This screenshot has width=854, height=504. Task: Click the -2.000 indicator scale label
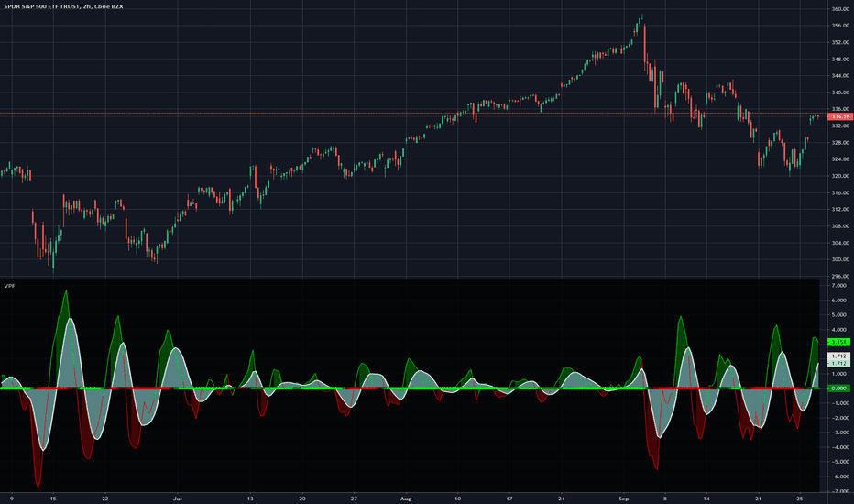[x=839, y=418]
